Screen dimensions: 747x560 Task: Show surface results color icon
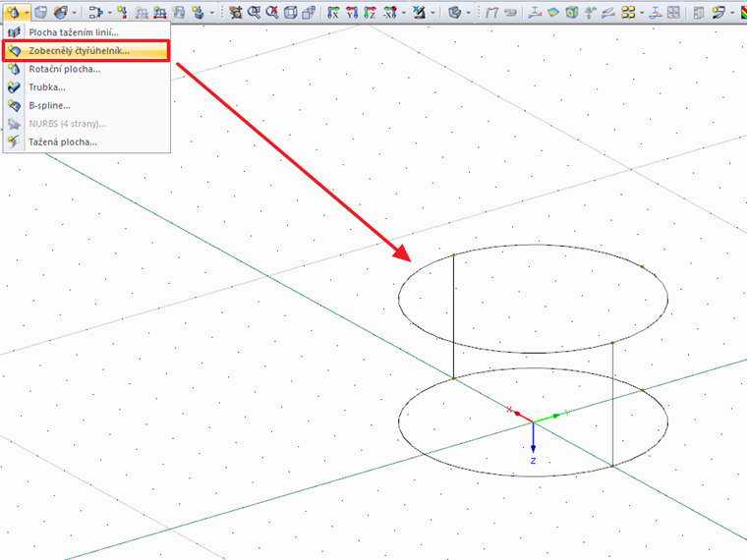point(553,12)
